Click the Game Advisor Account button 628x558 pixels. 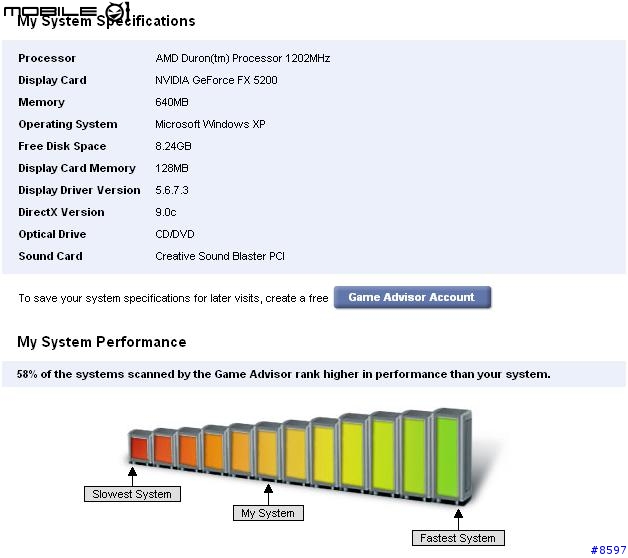pyautogui.click(x=412, y=297)
